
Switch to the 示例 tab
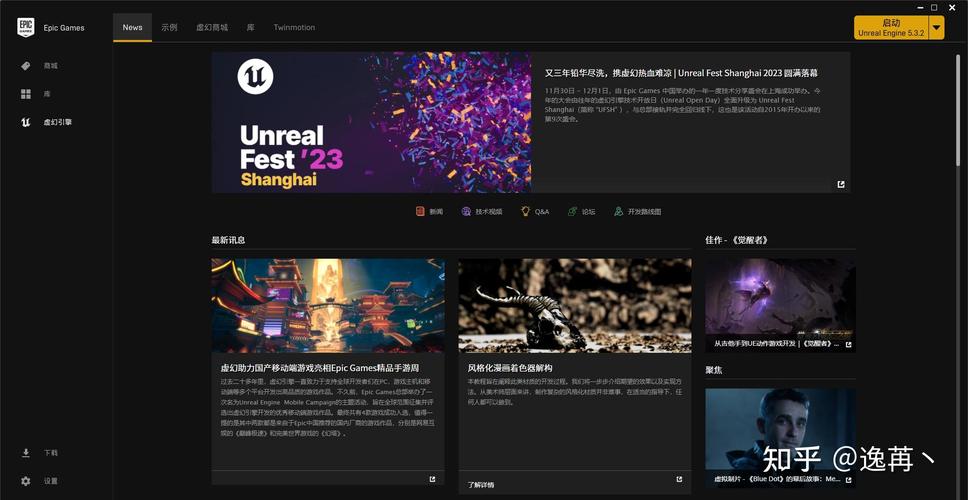(169, 27)
